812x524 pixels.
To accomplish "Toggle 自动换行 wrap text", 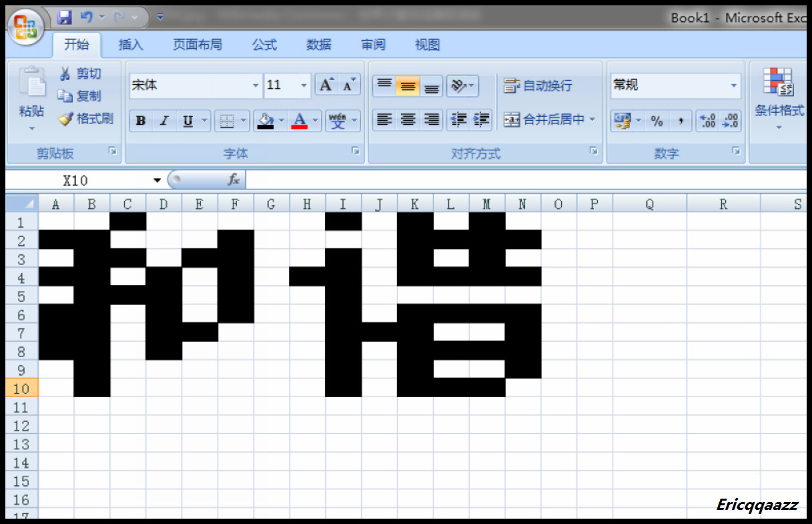I will point(538,85).
